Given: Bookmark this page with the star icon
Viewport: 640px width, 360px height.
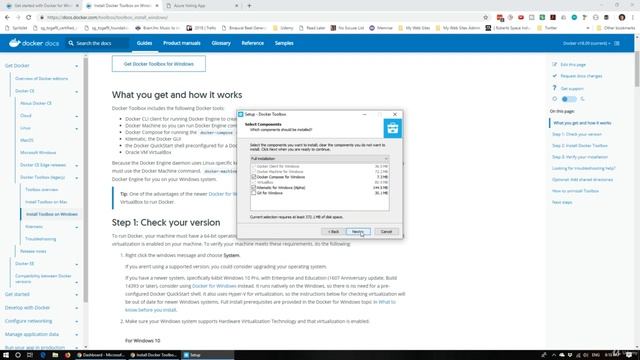Looking at the screenshot, I should point(485,18).
